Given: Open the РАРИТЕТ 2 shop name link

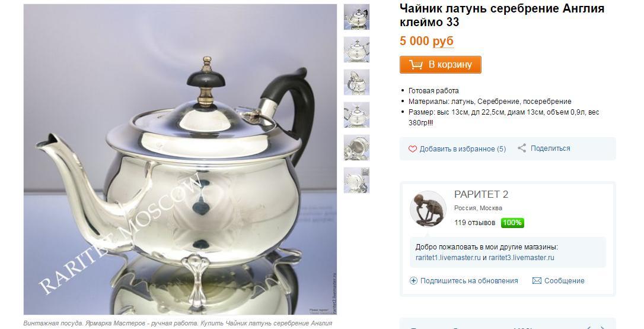Looking at the screenshot, I should (x=481, y=195).
